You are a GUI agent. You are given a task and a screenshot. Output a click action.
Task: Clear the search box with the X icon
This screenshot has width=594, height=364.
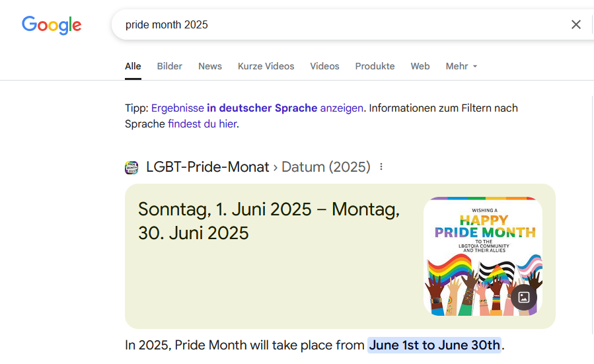[x=576, y=24]
